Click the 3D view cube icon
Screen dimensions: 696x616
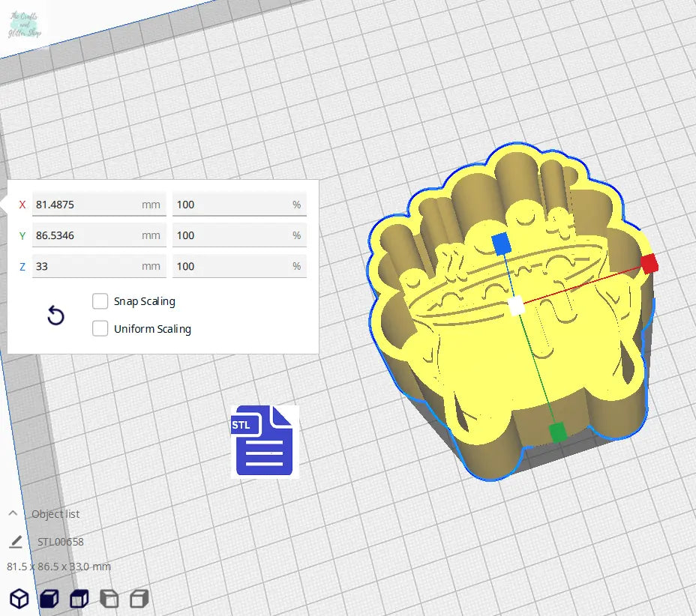19,599
